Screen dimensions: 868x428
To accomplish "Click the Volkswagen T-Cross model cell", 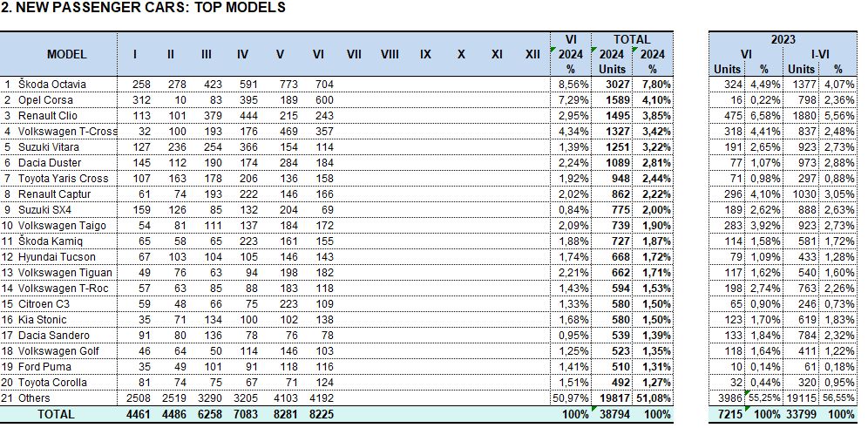I will click(x=67, y=132).
